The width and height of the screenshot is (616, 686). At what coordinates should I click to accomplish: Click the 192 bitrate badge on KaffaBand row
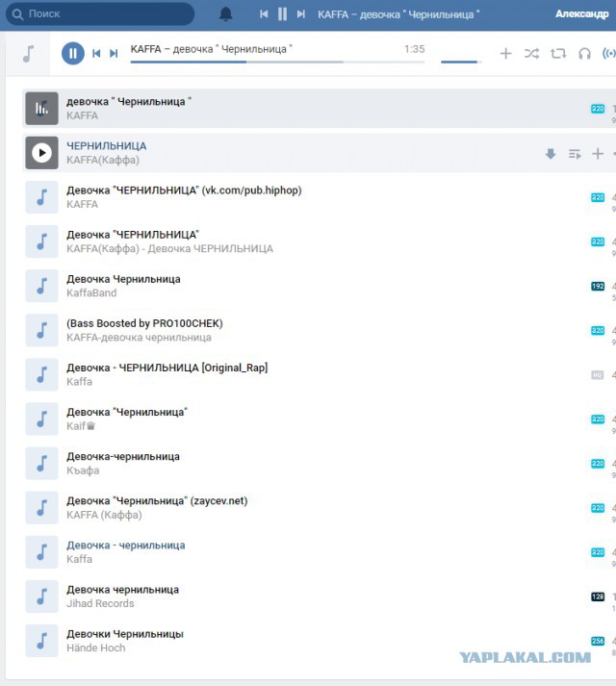point(598,286)
